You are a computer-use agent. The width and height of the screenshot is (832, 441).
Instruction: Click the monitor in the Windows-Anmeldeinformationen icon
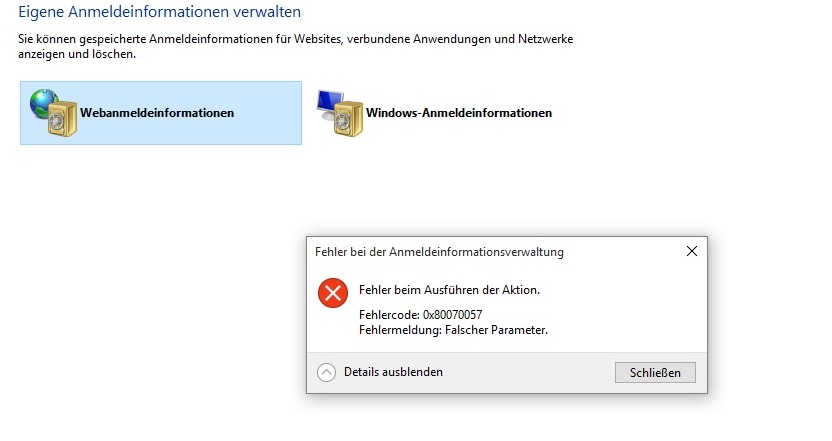(x=331, y=103)
